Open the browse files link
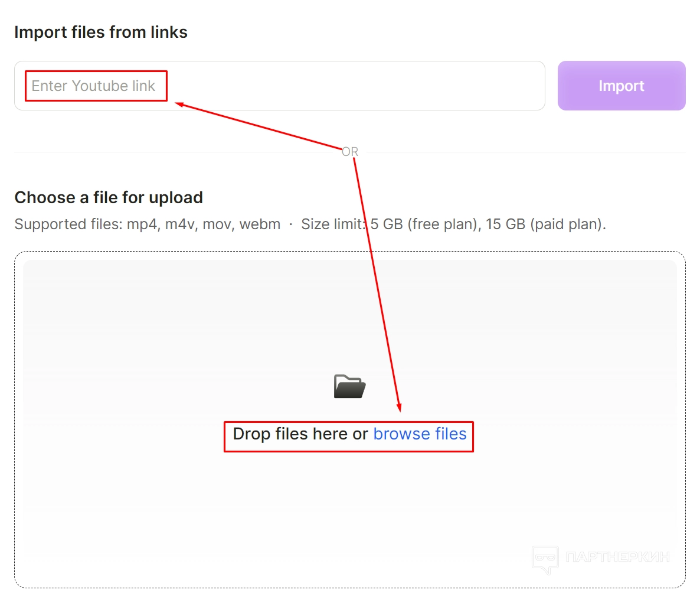 420,434
